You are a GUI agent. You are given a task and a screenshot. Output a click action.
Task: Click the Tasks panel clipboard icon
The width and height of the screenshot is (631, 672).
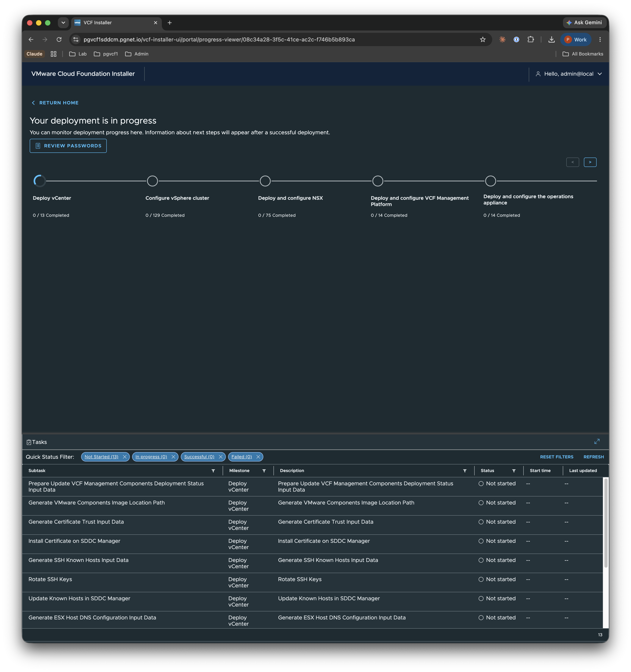coord(29,442)
